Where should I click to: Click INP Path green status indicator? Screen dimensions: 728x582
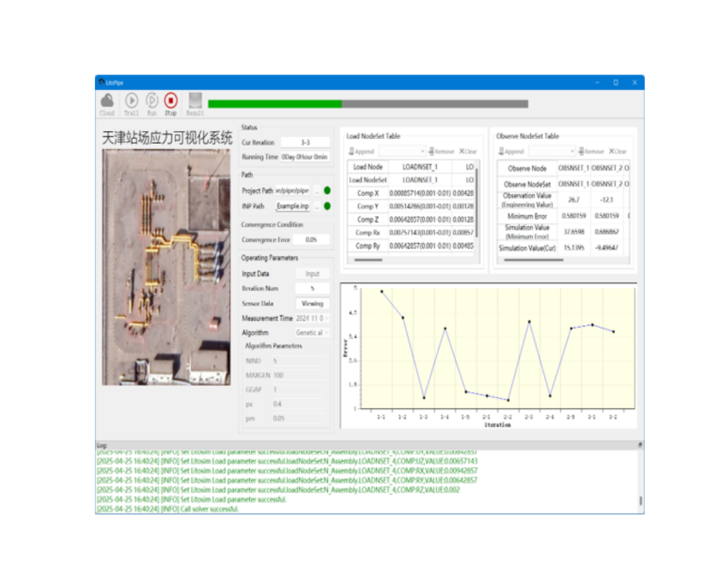coord(327,206)
